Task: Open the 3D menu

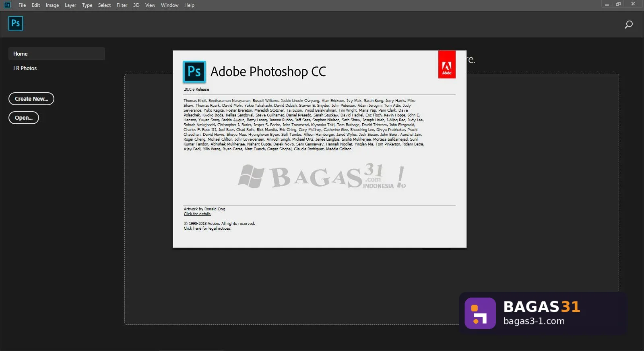Action: point(136,5)
